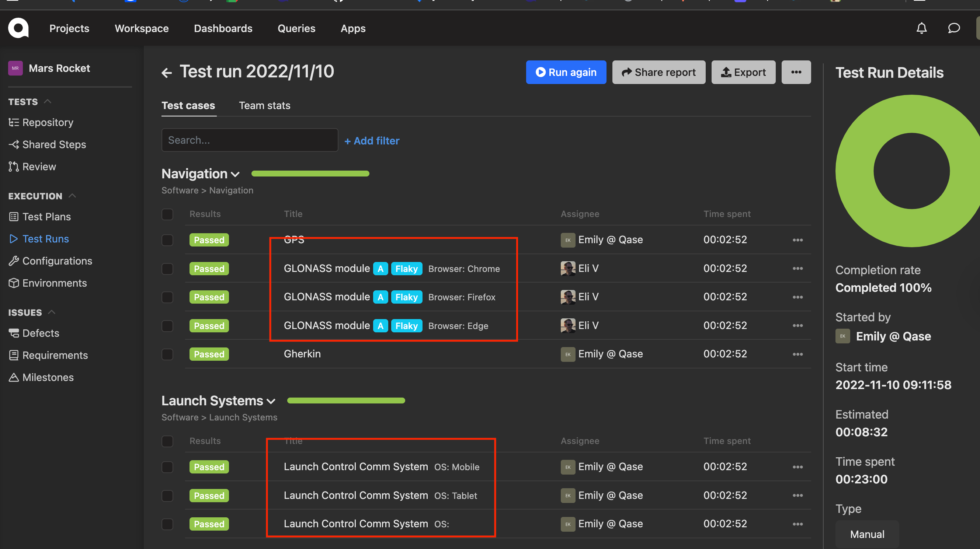Screen dimensions: 980x549
Task: Go to Test Plans
Action: (40, 217)
